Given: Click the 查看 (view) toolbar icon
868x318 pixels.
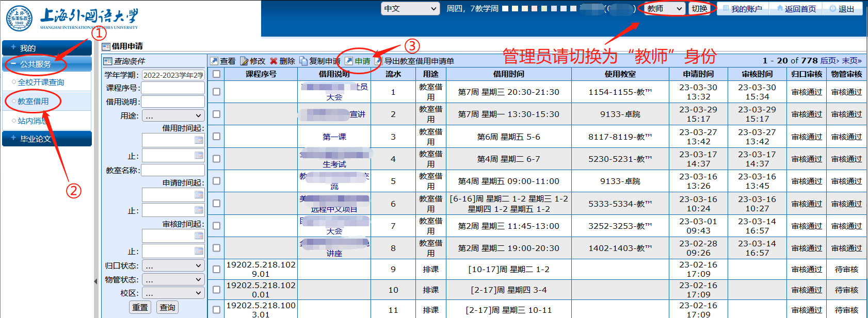Looking at the screenshot, I should point(215,61).
